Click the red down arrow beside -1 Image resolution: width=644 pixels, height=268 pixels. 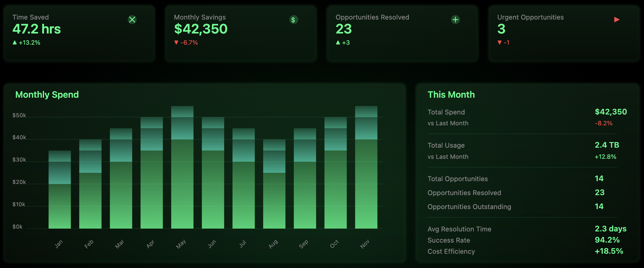coord(499,42)
